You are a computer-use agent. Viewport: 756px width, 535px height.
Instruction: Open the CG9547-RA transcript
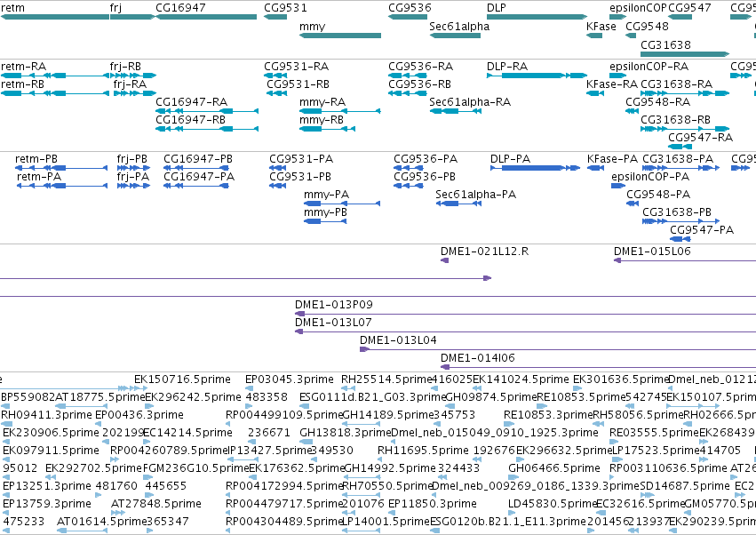click(x=680, y=147)
